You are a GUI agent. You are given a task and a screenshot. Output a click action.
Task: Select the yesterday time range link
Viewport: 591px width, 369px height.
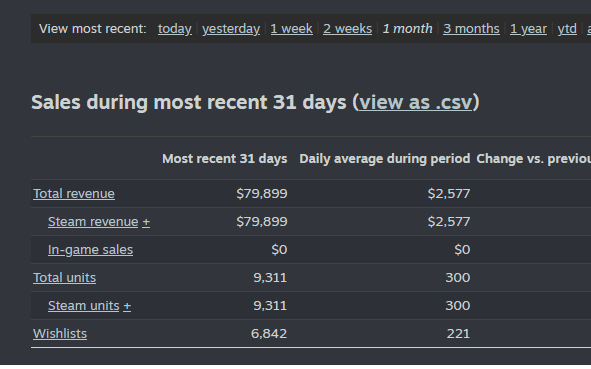pyautogui.click(x=231, y=29)
